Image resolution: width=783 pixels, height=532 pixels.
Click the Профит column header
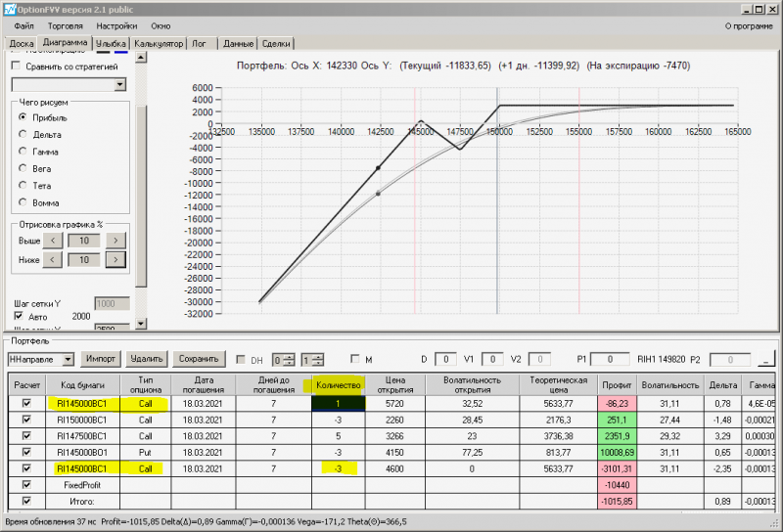[x=617, y=384]
